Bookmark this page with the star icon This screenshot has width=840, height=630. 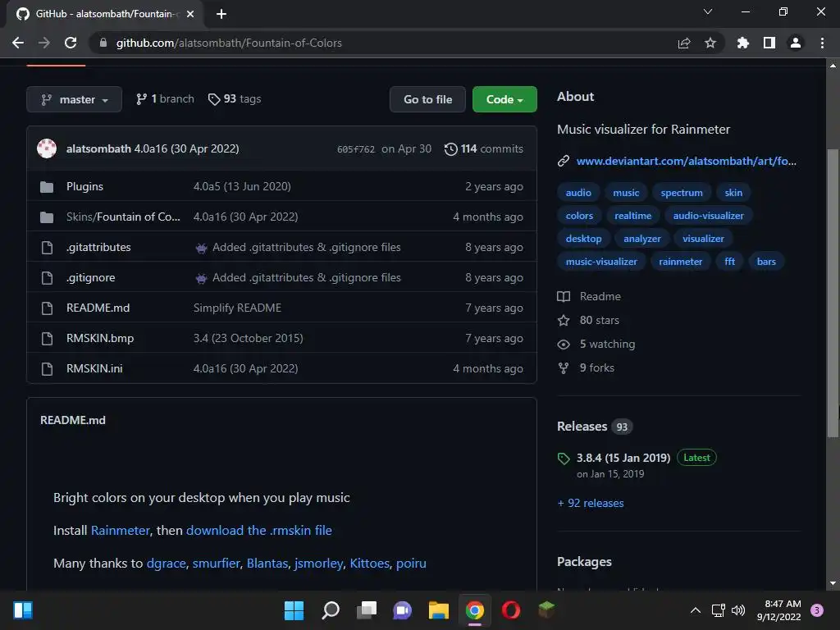pyautogui.click(x=710, y=43)
